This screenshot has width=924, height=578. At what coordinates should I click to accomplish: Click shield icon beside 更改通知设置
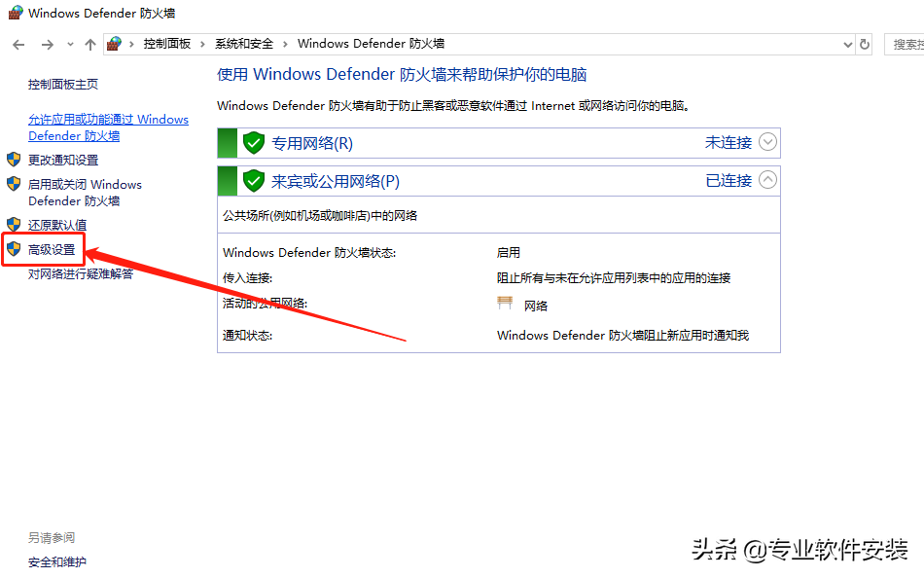point(14,160)
